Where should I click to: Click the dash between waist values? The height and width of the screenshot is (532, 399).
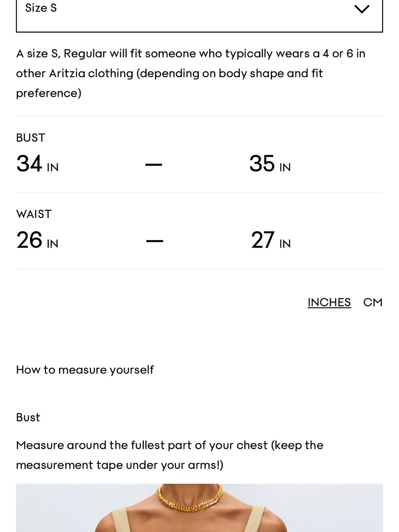click(x=155, y=241)
